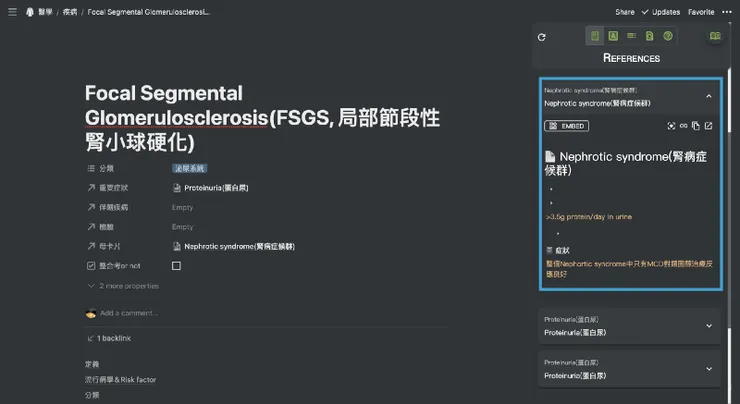Click Add a comment field
This screenshot has width=740, height=404.
coord(129,313)
